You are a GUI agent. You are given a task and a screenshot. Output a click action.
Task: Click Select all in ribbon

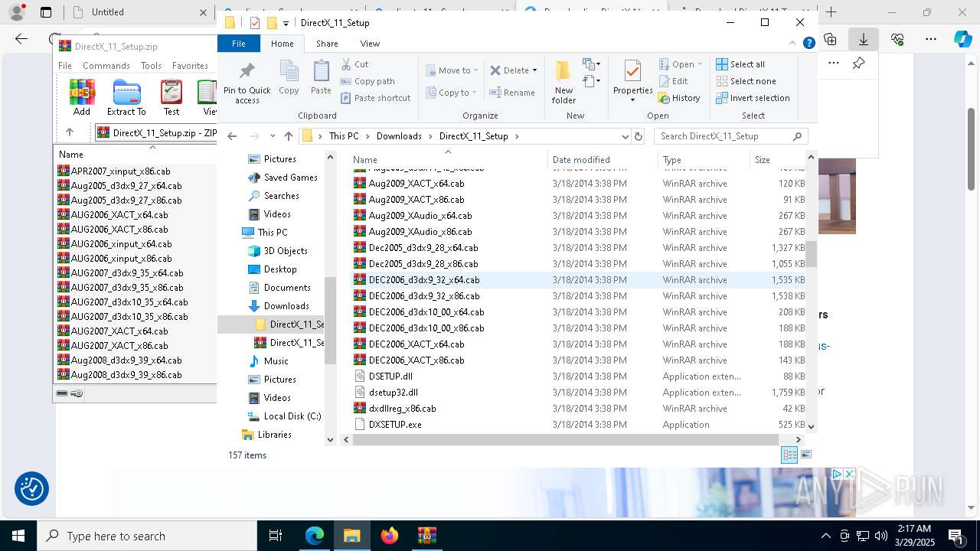pyautogui.click(x=740, y=64)
